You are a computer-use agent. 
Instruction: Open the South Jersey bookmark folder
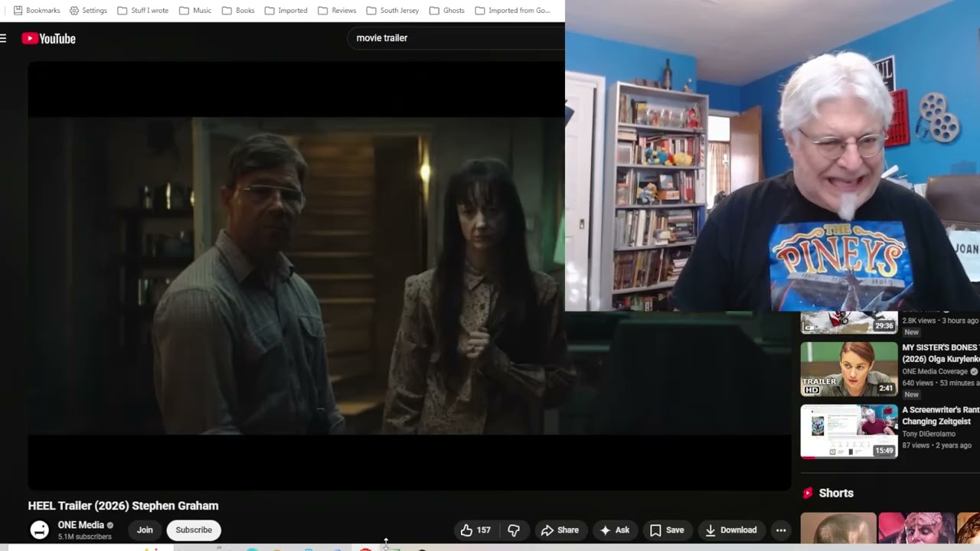(x=392, y=11)
